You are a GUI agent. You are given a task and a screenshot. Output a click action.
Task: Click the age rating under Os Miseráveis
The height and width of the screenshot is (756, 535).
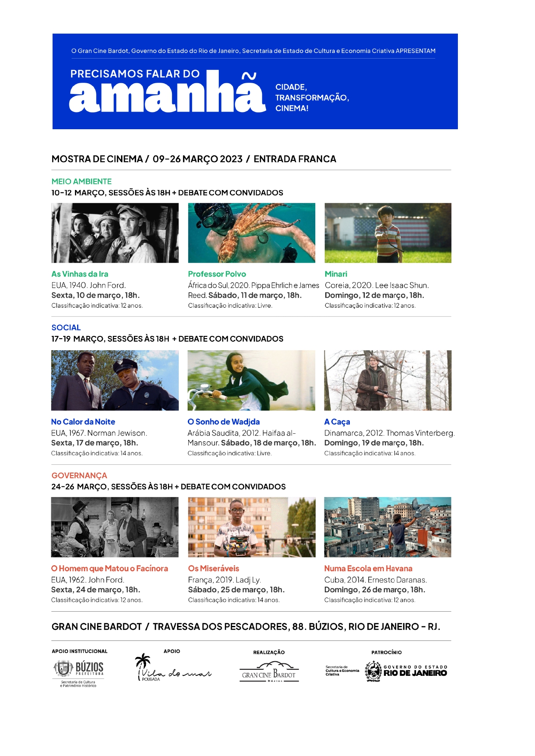[234, 600]
